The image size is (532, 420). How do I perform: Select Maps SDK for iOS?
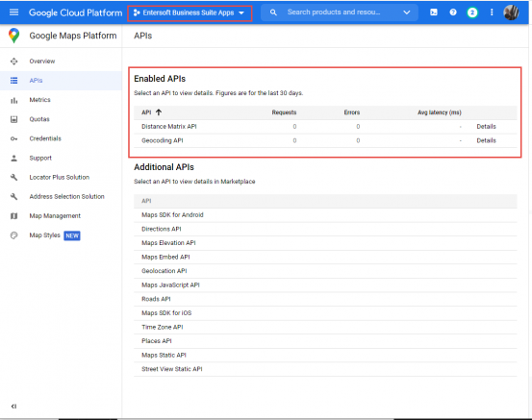[x=325, y=313]
